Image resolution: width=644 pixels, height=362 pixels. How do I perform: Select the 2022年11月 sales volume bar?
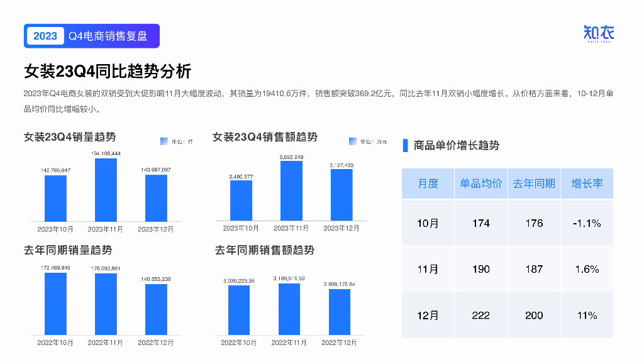click(106, 305)
